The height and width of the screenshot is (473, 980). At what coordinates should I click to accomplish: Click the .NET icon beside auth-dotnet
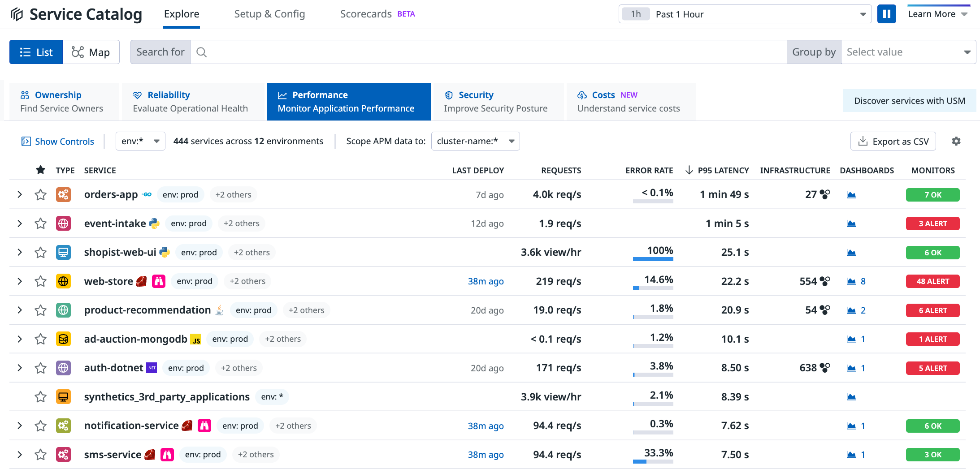coord(152,368)
